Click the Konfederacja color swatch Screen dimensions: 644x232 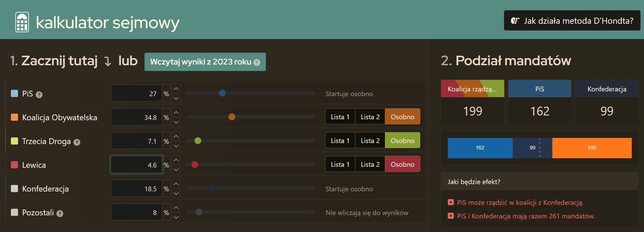pyautogui.click(x=14, y=189)
